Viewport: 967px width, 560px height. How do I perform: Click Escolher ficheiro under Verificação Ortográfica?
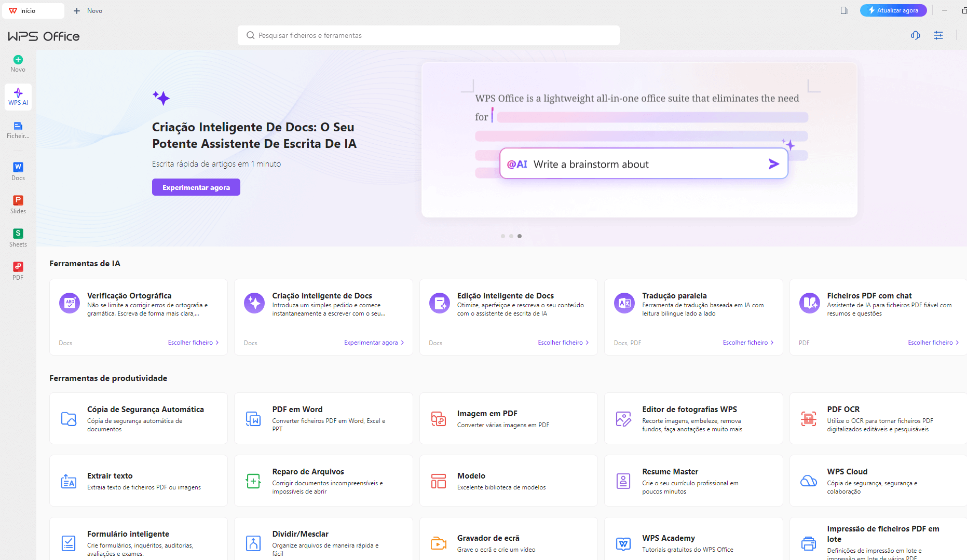193,343
